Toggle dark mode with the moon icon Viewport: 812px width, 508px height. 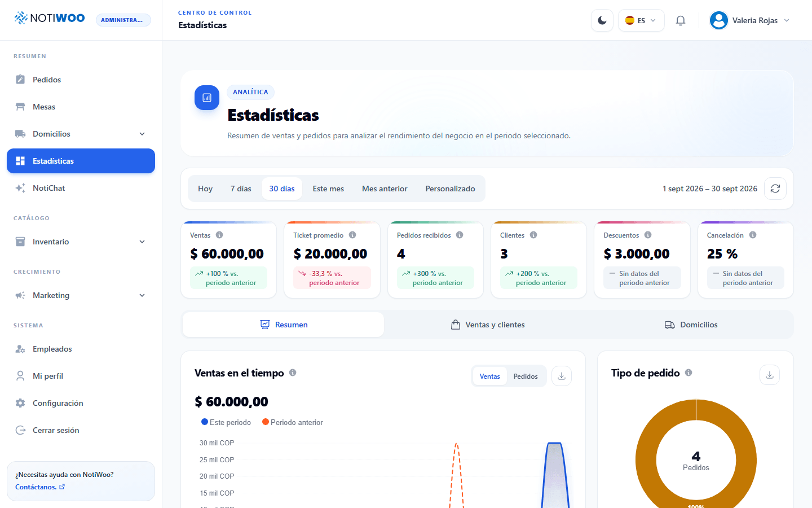coord(602,20)
